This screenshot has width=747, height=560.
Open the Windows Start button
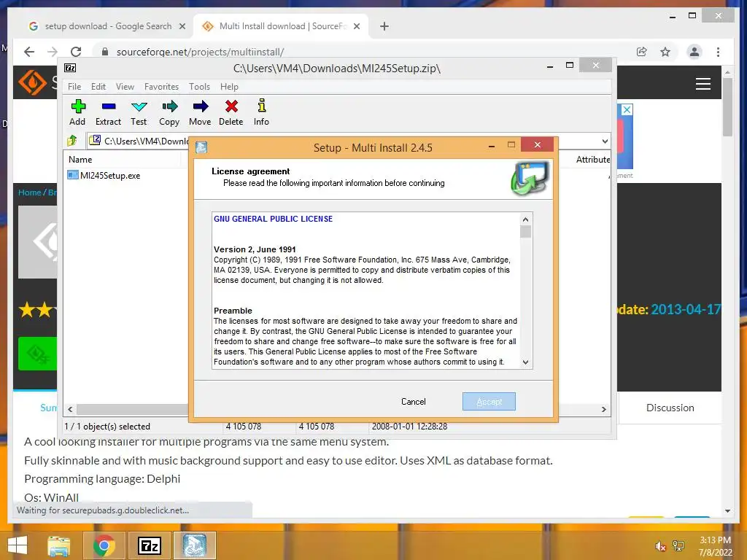click(18, 545)
